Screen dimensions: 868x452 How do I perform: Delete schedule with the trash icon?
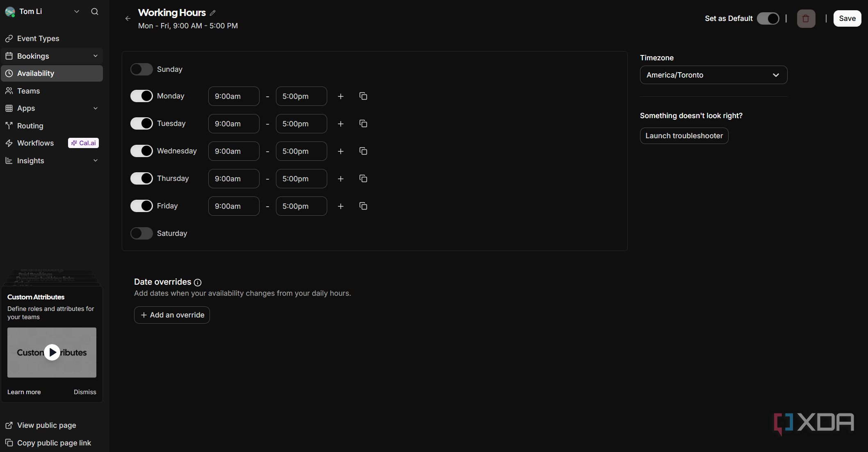(x=806, y=18)
